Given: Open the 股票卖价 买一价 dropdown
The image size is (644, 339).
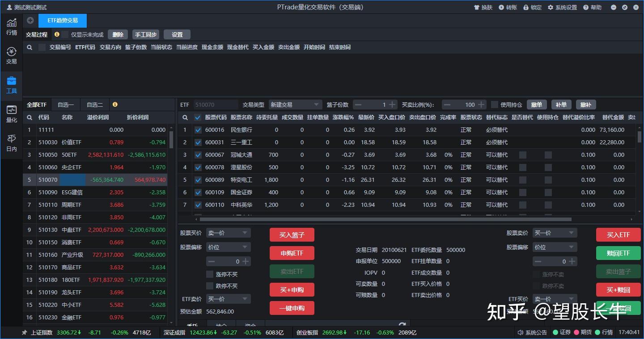Looking at the screenshot, I should pos(555,233).
